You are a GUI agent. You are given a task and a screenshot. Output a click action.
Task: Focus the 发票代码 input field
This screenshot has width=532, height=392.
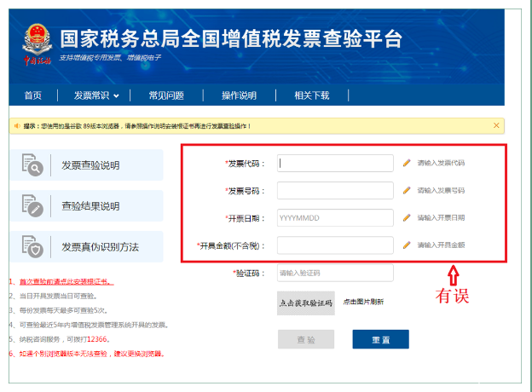335,163
